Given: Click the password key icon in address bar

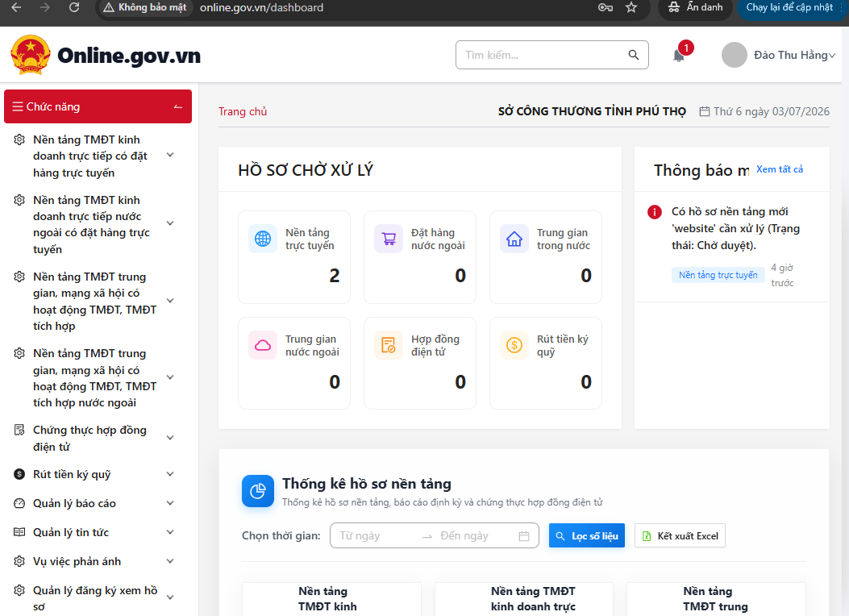Looking at the screenshot, I should [x=606, y=7].
